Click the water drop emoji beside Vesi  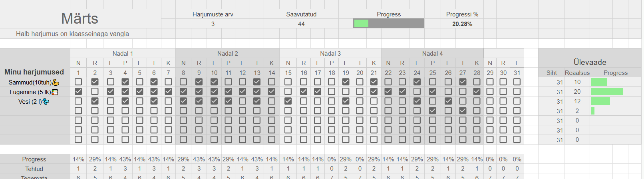[46, 102]
